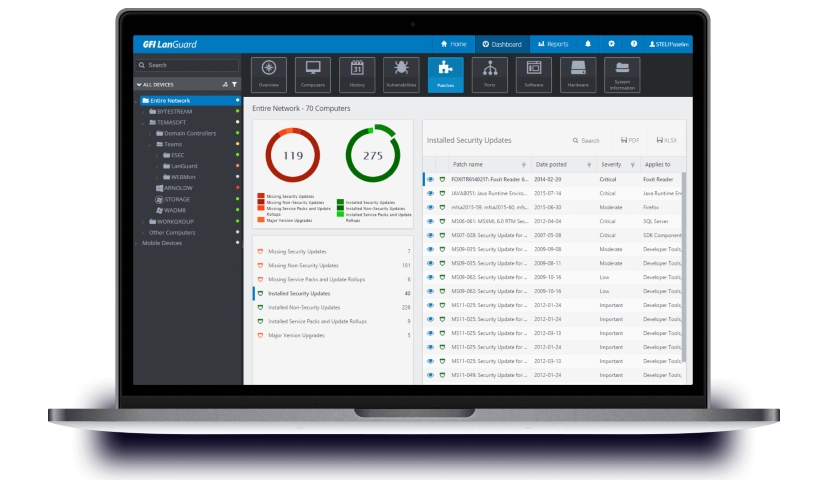Click the WADMB Windows computer icon
The width and height of the screenshot is (840, 480).
159,211
